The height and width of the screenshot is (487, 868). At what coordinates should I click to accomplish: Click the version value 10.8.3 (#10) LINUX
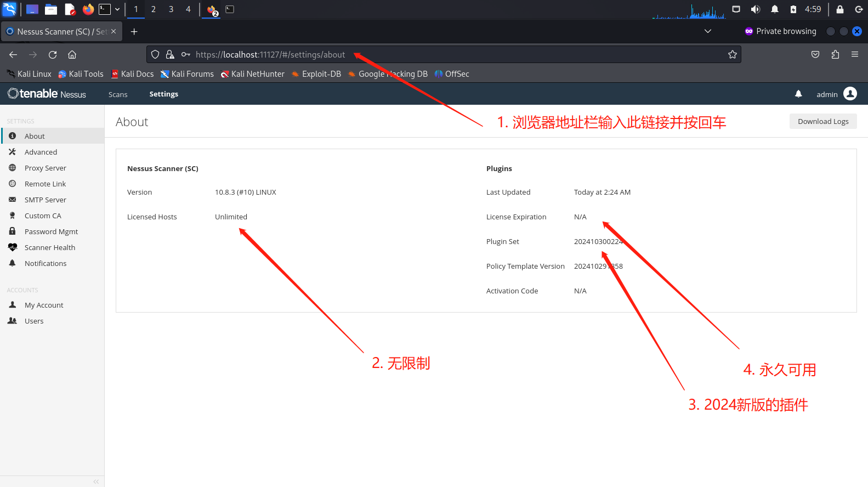pos(246,192)
